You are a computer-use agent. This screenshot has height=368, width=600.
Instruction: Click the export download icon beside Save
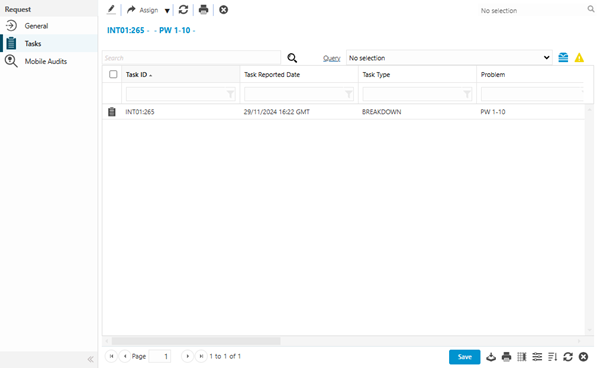[x=491, y=357]
